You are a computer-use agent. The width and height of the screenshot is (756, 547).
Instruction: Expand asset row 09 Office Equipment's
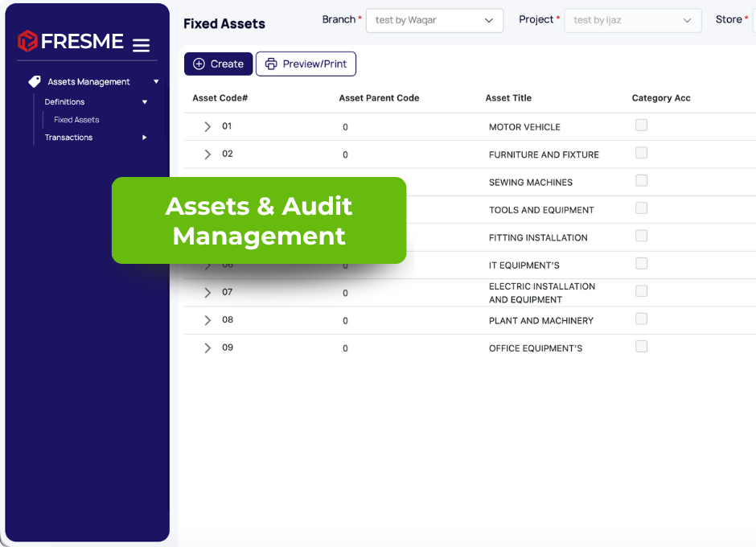pyautogui.click(x=207, y=348)
